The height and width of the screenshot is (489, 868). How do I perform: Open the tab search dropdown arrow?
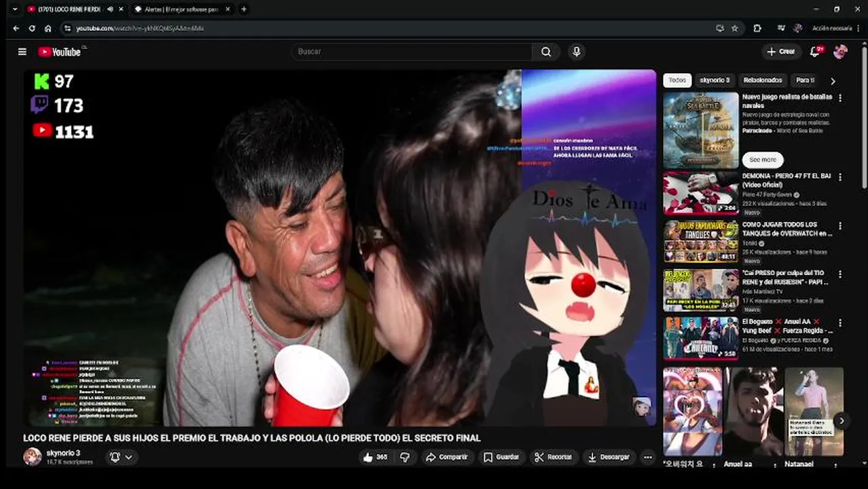tap(15, 10)
